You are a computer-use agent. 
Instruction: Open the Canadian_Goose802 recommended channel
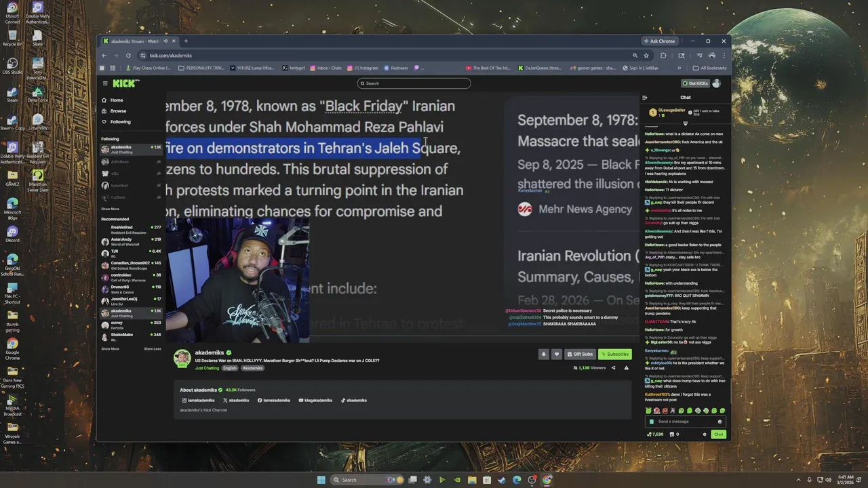(131, 265)
